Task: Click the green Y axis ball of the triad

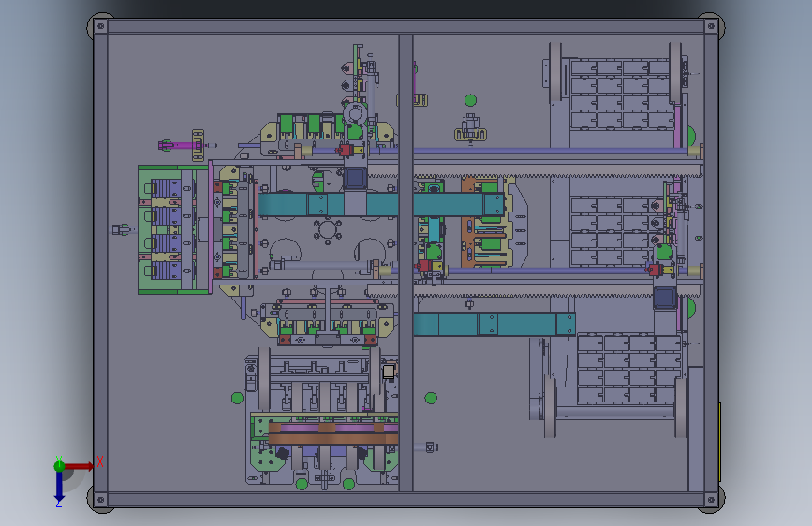Action: pos(59,466)
